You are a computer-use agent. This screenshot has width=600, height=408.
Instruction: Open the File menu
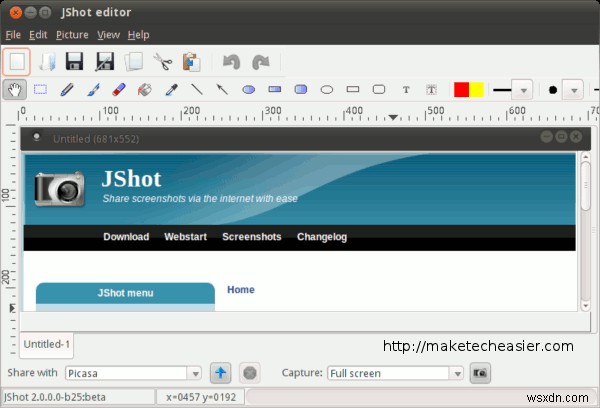pyautogui.click(x=13, y=35)
